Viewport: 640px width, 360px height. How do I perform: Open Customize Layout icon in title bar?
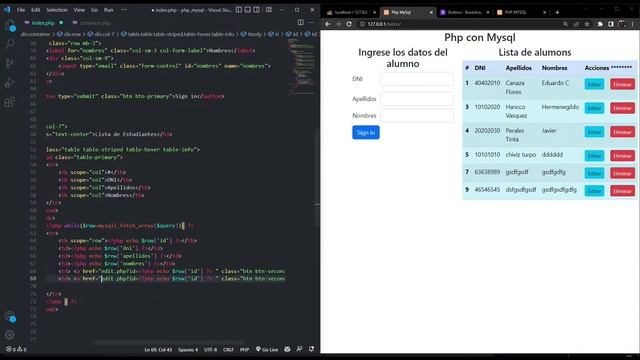tap(269, 9)
